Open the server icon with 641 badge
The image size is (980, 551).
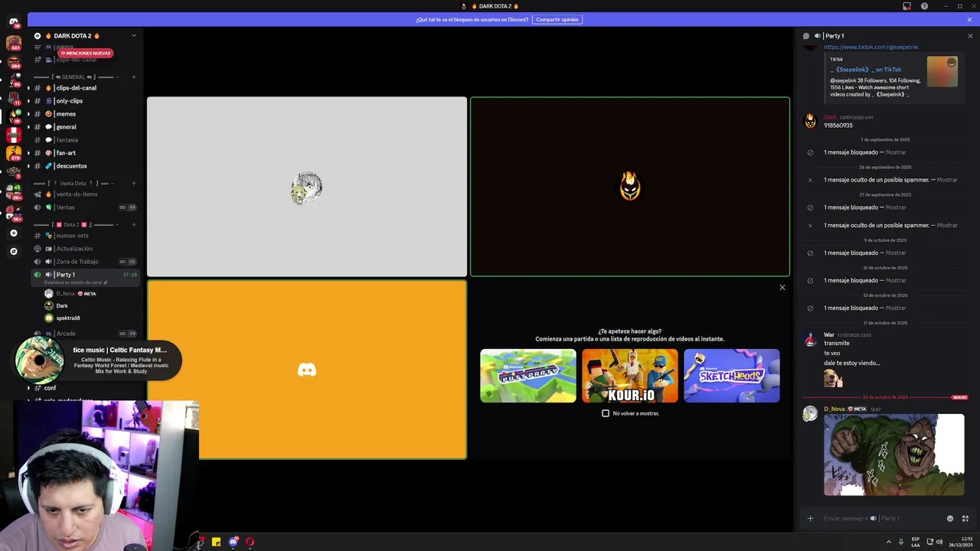pos(13,43)
